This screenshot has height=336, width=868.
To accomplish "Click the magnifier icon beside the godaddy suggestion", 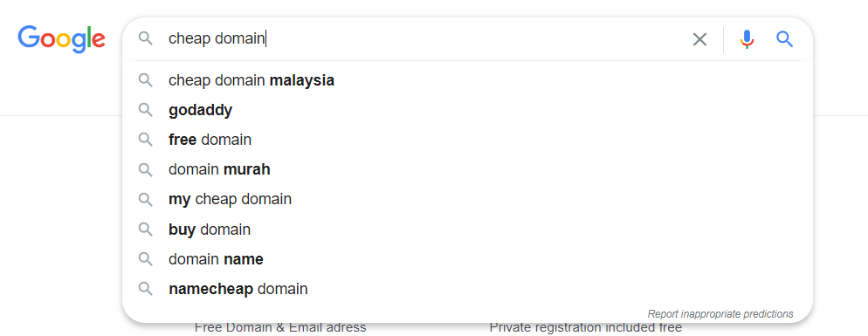I will click(145, 110).
